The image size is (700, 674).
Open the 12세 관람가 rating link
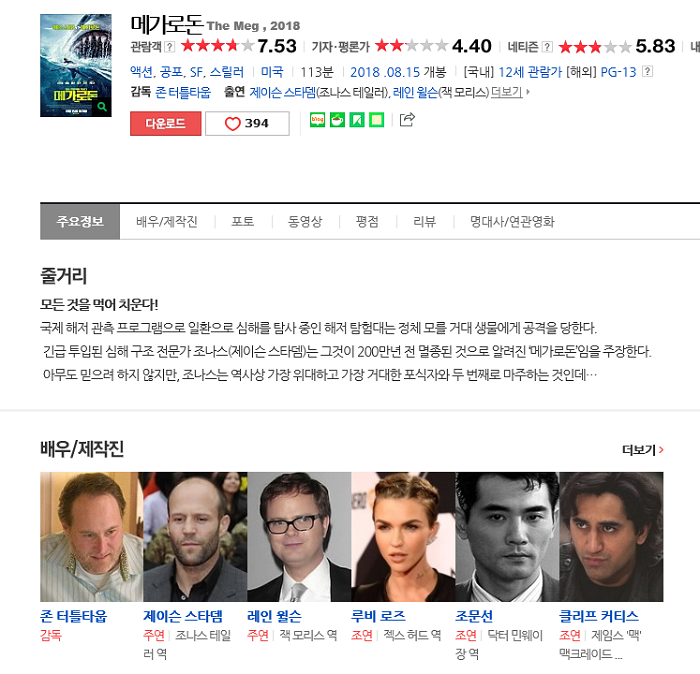(x=530, y=71)
